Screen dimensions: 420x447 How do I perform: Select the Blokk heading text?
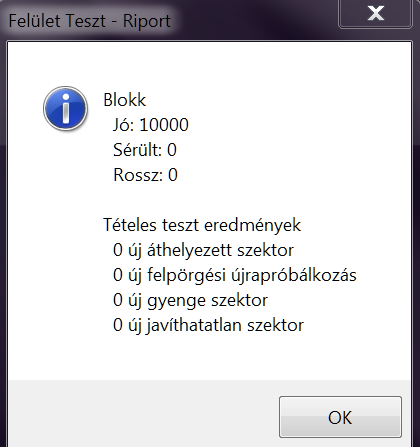(x=125, y=100)
